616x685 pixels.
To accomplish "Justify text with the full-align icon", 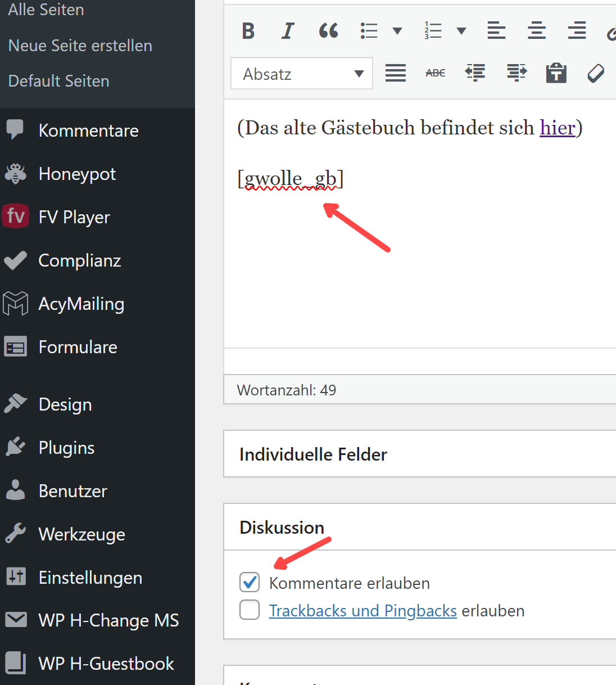I will click(x=395, y=73).
